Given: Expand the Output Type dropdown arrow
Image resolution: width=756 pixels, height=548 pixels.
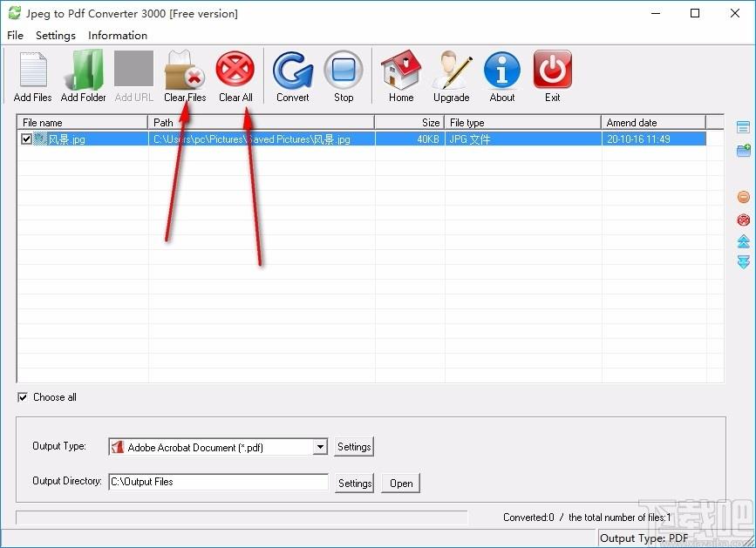Looking at the screenshot, I should click(x=320, y=447).
